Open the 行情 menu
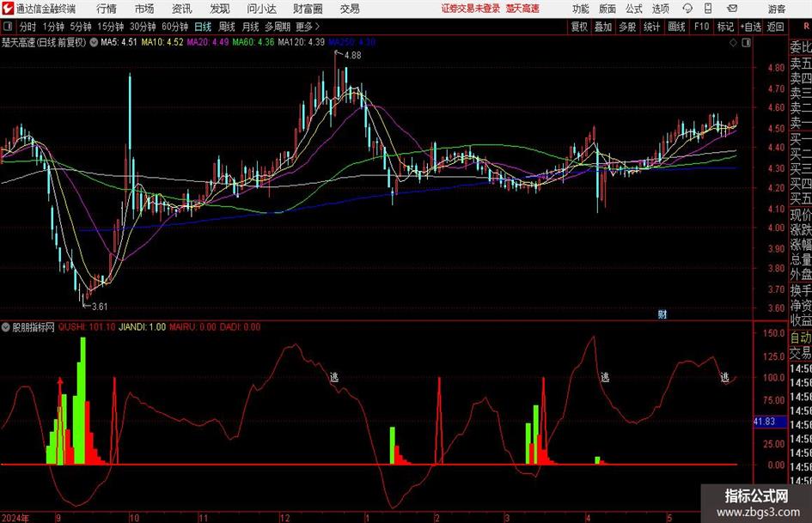 coord(107,9)
